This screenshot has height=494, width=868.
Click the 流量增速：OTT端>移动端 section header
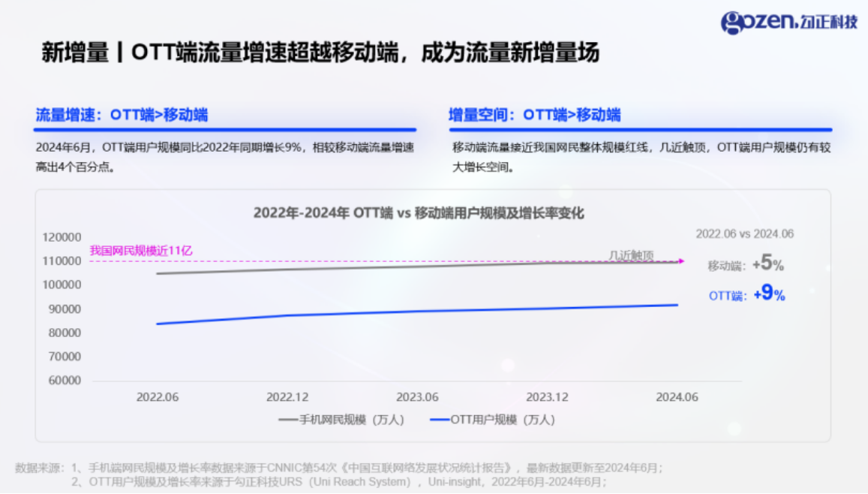122,115
